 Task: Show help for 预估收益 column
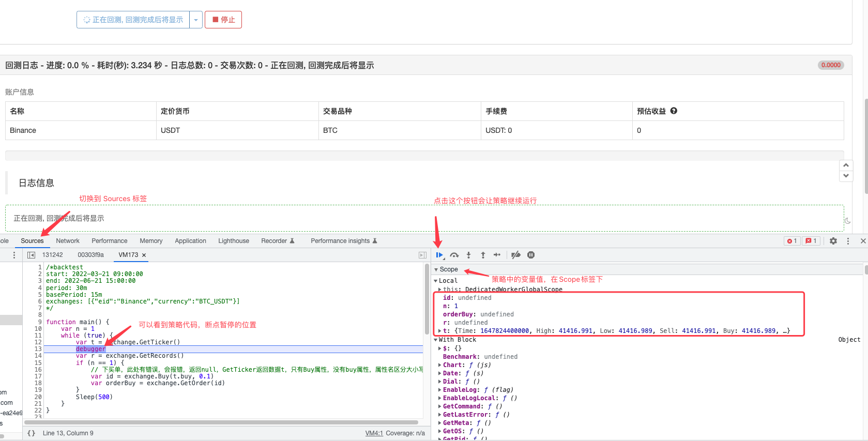(x=674, y=111)
